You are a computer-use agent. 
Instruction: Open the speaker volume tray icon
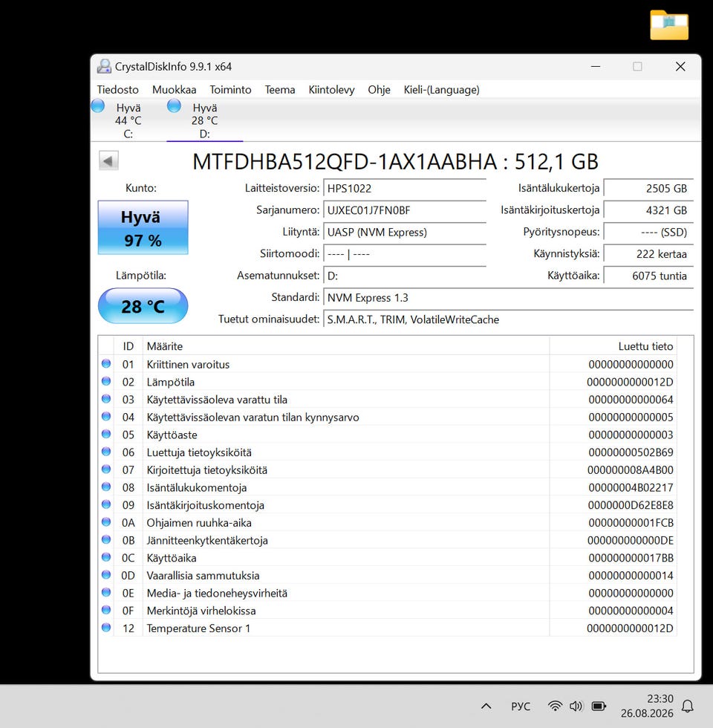[x=576, y=706]
